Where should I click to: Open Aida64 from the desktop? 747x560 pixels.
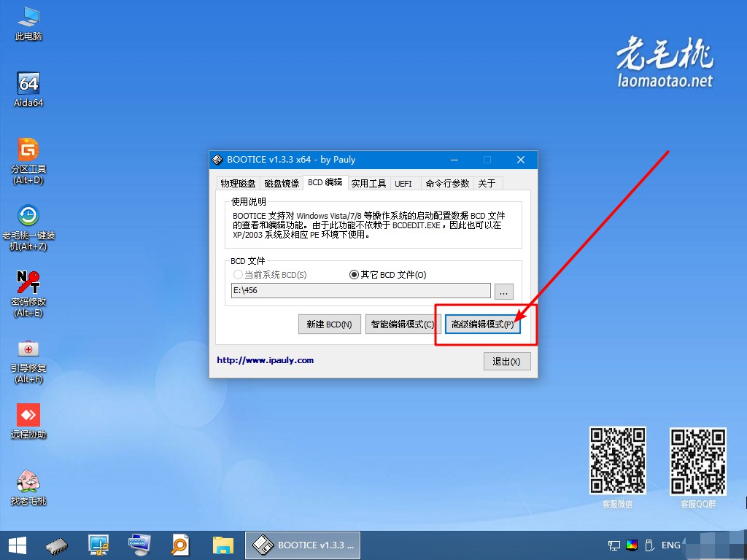tap(28, 84)
